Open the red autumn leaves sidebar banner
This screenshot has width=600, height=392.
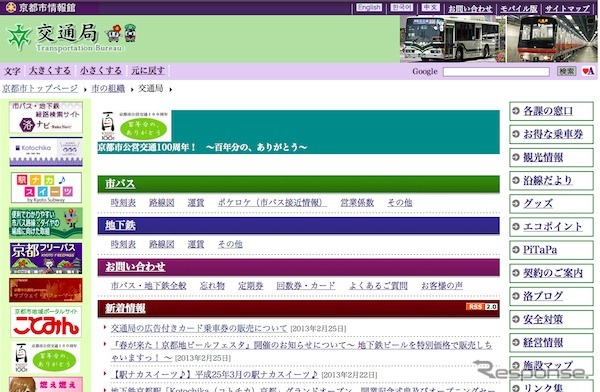[46, 290]
